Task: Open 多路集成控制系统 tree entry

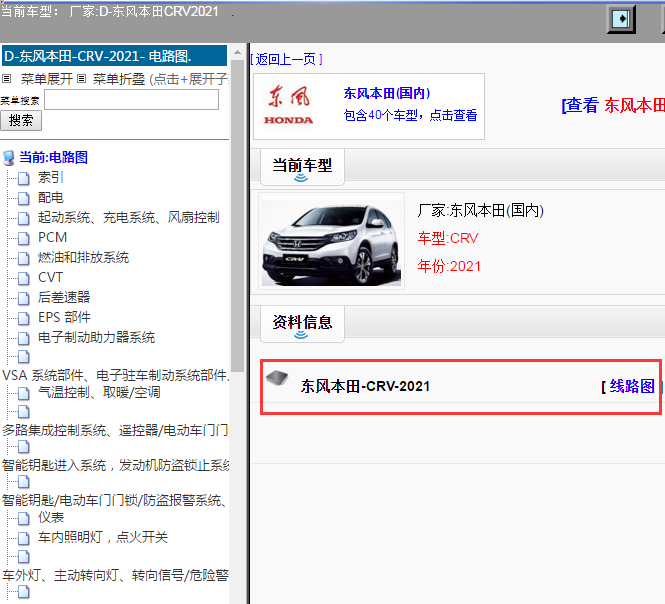Action: [x=115, y=430]
